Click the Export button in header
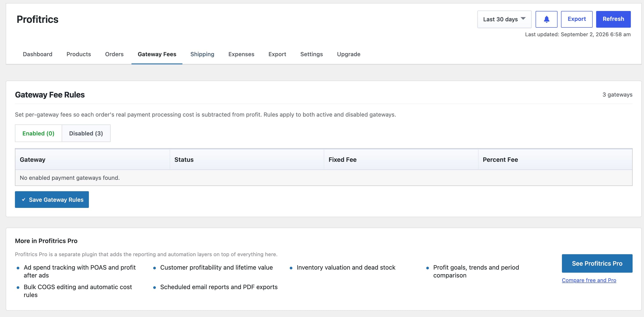The width and height of the screenshot is (644, 317). point(576,19)
